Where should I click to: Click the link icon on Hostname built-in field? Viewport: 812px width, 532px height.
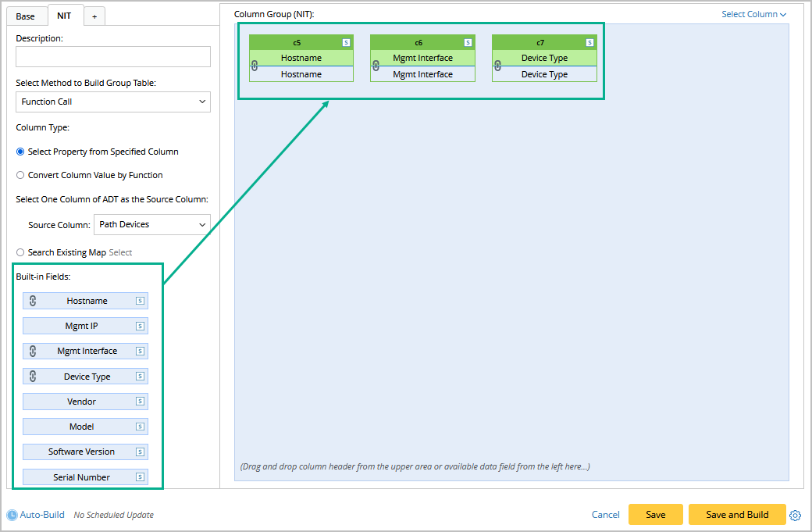(x=33, y=301)
